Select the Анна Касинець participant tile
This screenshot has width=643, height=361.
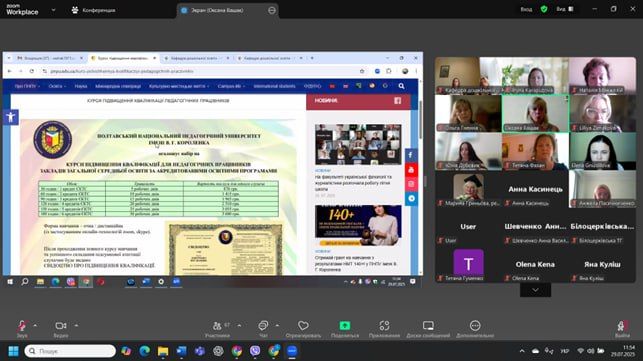coord(535,189)
